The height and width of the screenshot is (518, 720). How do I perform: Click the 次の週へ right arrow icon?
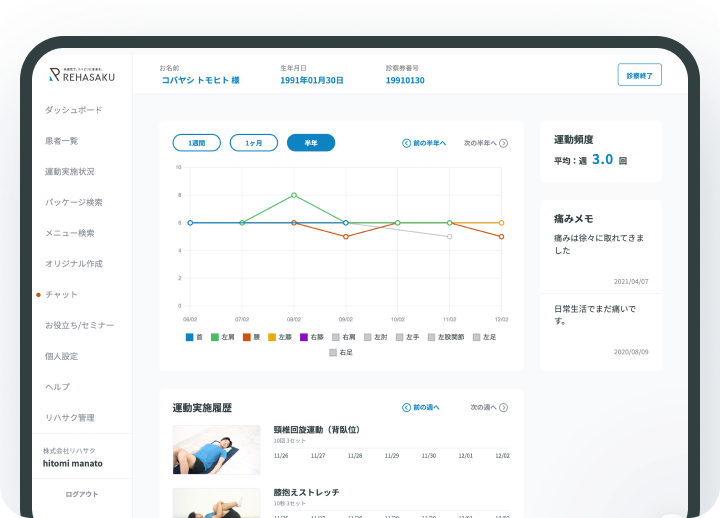pos(503,408)
